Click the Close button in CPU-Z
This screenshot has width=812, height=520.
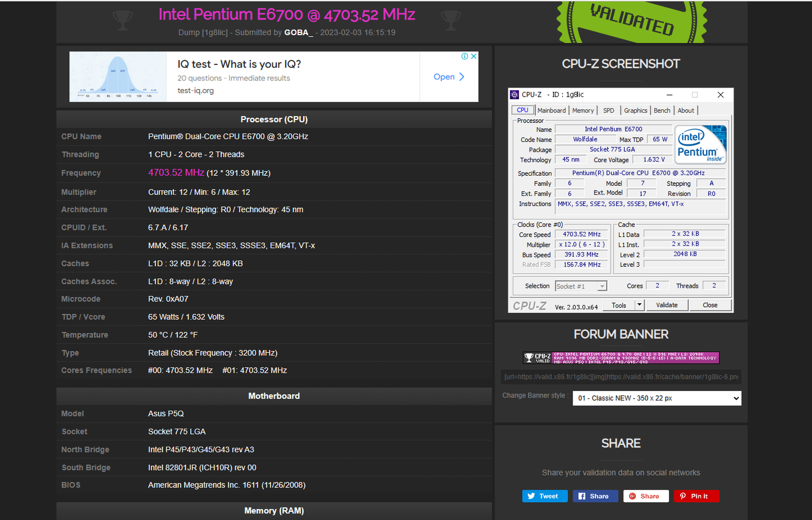(710, 305)
